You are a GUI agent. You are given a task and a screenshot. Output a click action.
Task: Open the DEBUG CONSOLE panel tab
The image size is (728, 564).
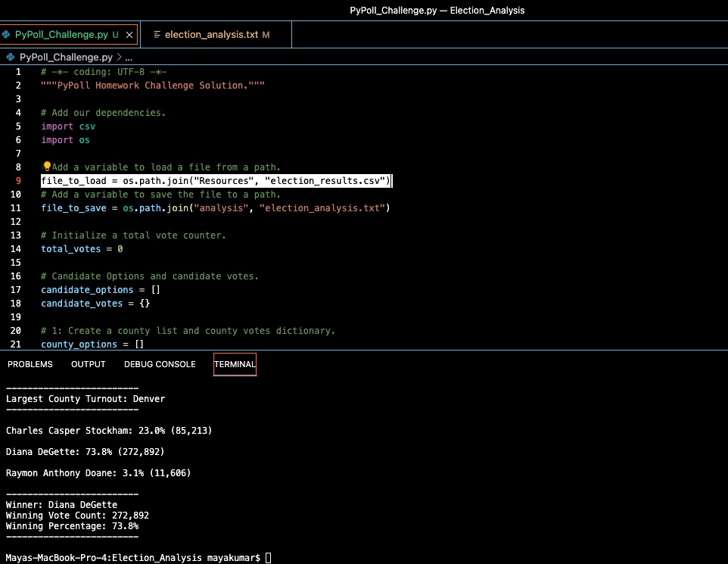[x=160, y=364]
